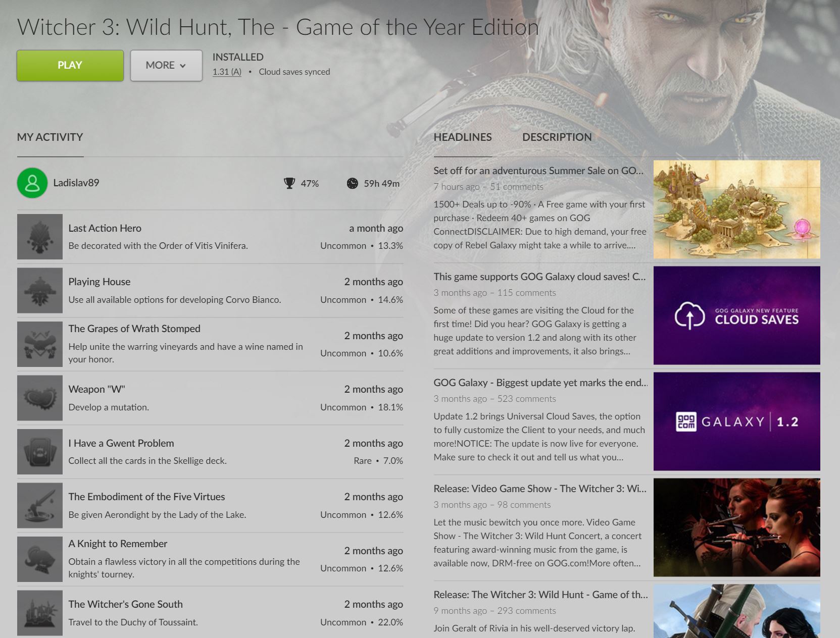Open the Summer Sale island thumbnail
The image size is (840, 638).
(x=736, y=209)
